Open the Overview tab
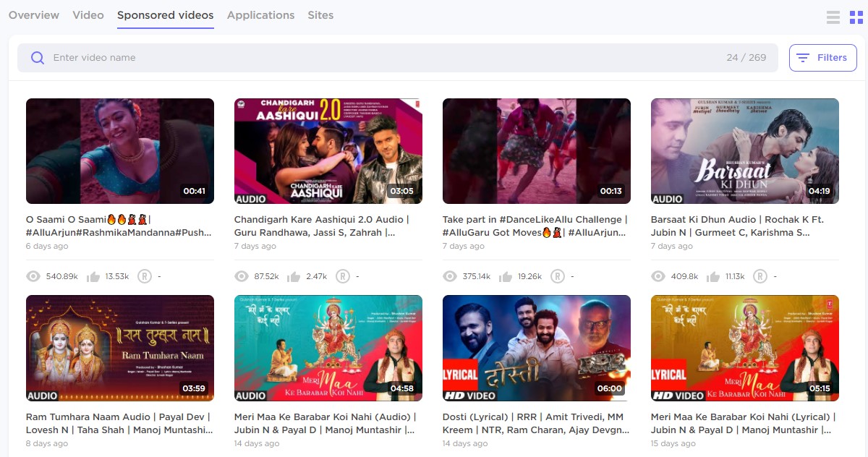 pyautogui.click(x=34, y=15)
